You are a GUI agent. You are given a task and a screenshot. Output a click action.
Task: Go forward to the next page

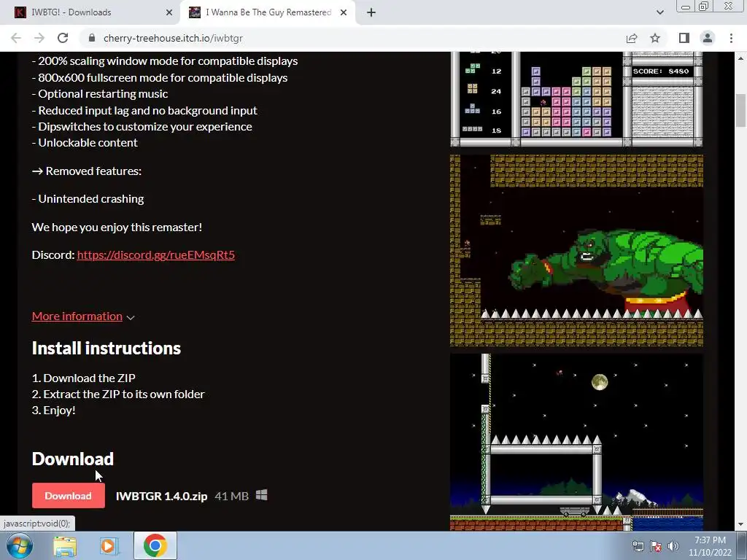pos(39,38)
